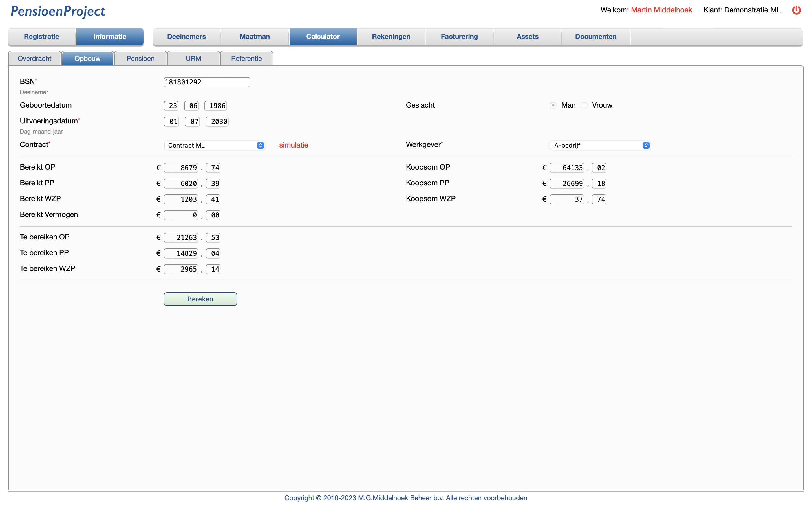Open the A-bedrijf werkgever dropdown

point(600,145)
